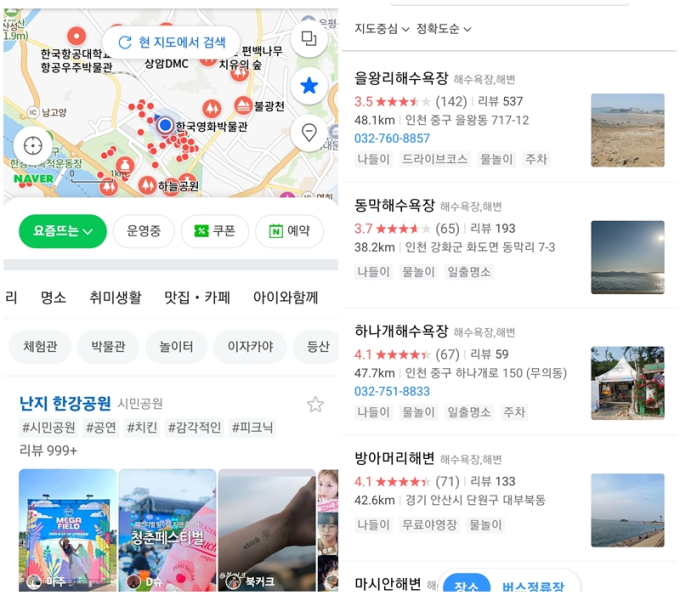Tap the 하늘공원 tree marker on map
Image resolution: width=680 pixels, height=595 pixels.
[x=147, y=185]
